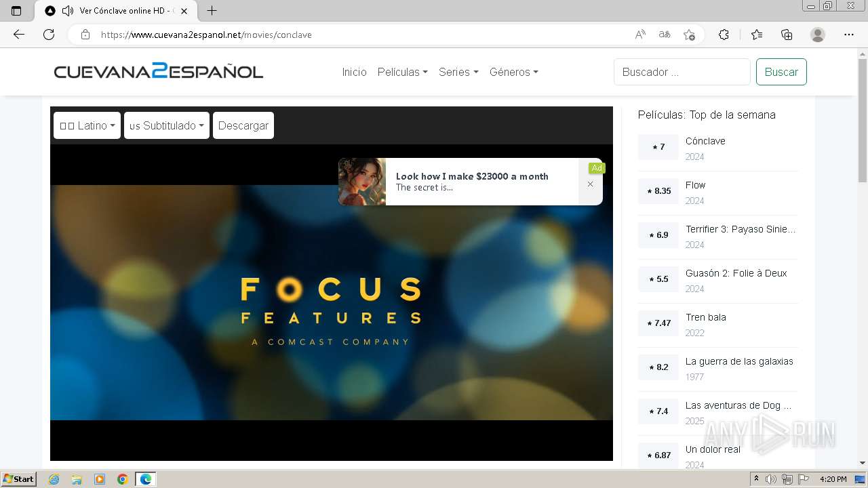Screen dimensions: 868x488
Task: Open the media player taskbar icon
Action: [100, 479]
